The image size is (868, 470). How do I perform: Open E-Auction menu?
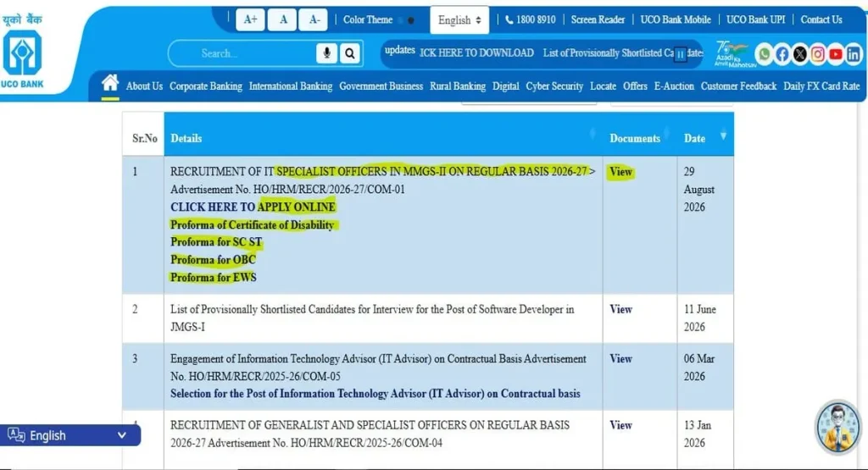(x=674, y=86)
